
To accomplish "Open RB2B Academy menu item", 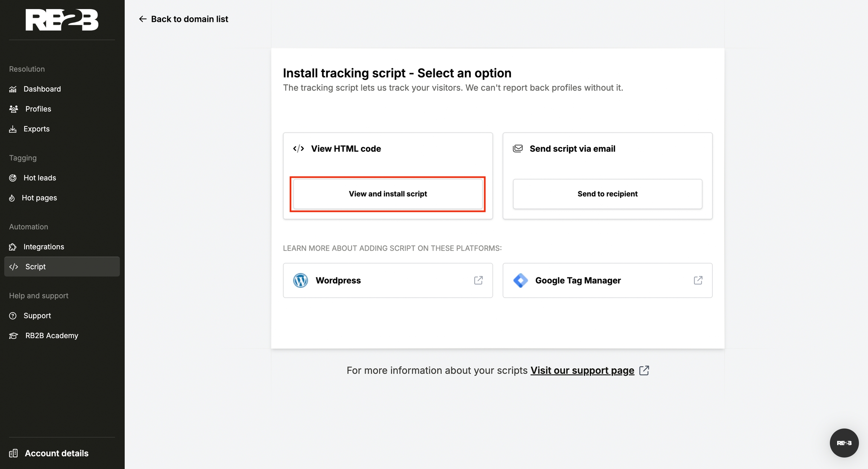I will coord(52,336).
